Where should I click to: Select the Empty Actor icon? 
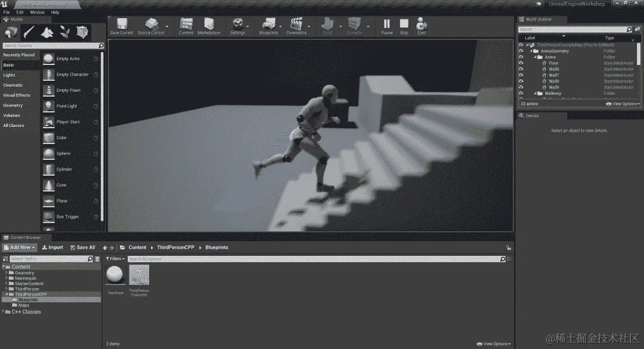[49, 59]
